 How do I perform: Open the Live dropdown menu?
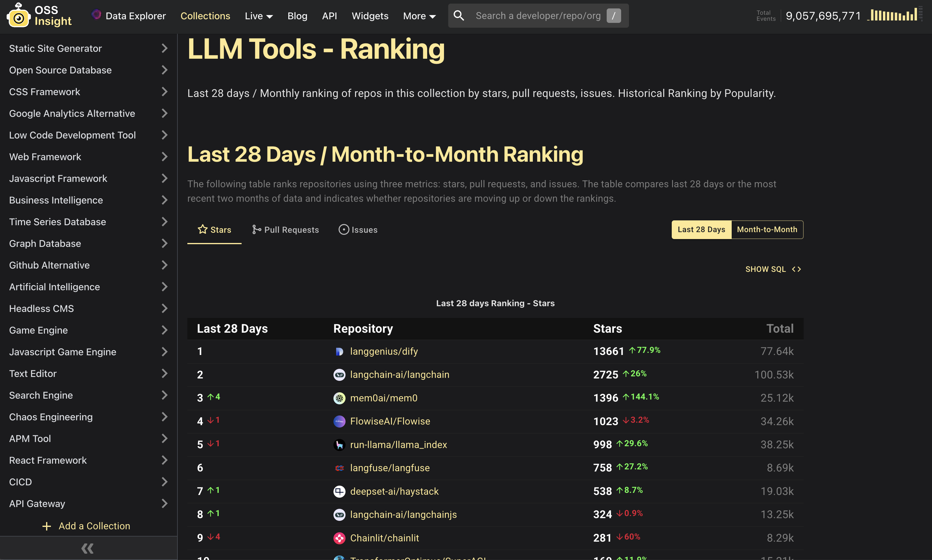(258, 16)
